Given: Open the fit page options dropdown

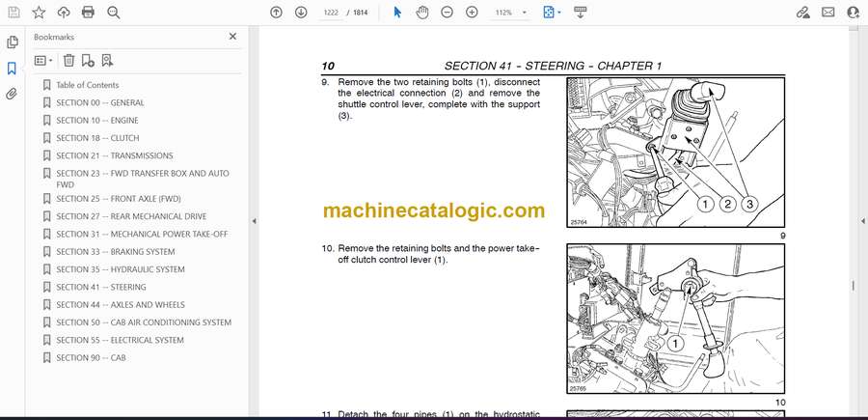Looking at the screenshot, I should pyautogui.click(x=551, y=13).
